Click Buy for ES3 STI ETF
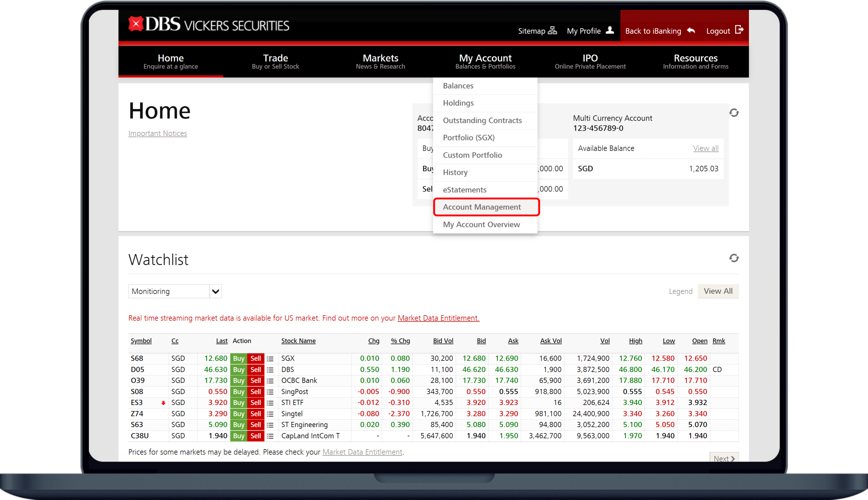This screenshot has width=868, height=500. coord(239,403)
